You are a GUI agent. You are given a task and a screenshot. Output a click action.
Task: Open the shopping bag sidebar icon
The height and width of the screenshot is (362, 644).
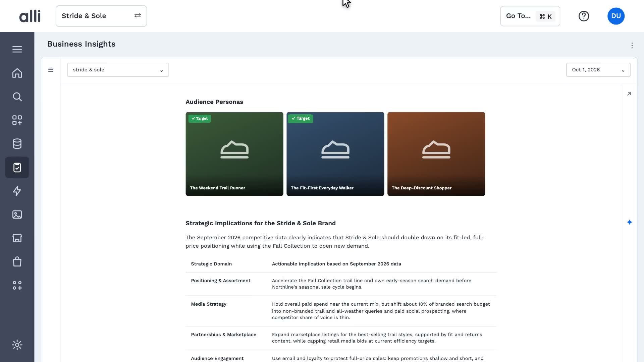point(17,262)
